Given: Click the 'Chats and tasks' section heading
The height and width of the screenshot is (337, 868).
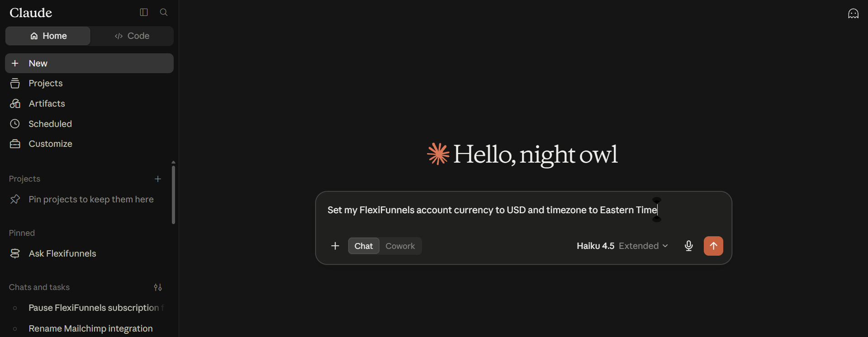Looking at the screenshot, I should click(x=39, y=287).
